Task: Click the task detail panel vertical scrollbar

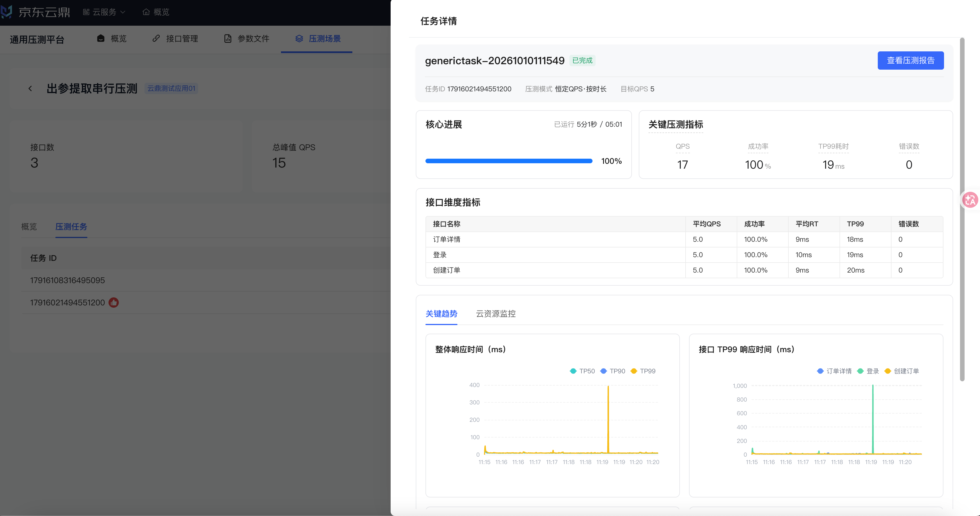Action: (962, 209)
